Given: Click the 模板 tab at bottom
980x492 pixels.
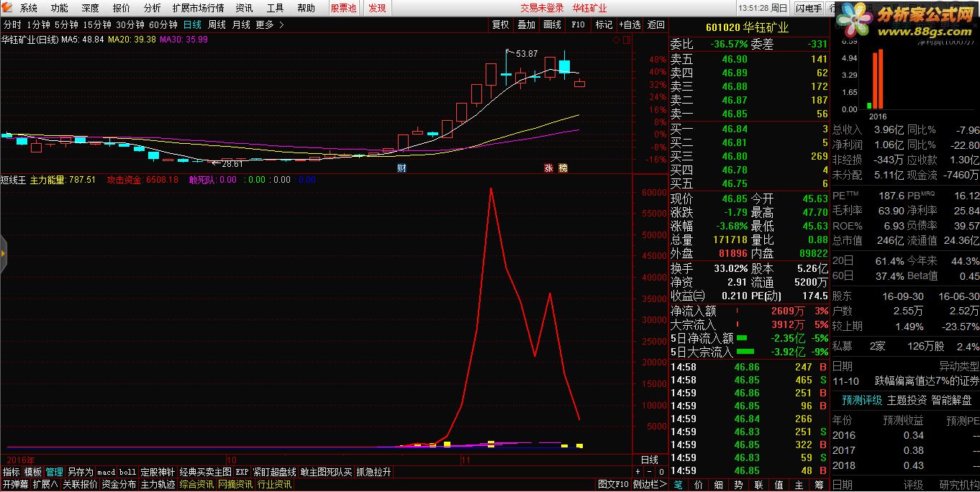Looking at the screenshot, I should point(33,472).
